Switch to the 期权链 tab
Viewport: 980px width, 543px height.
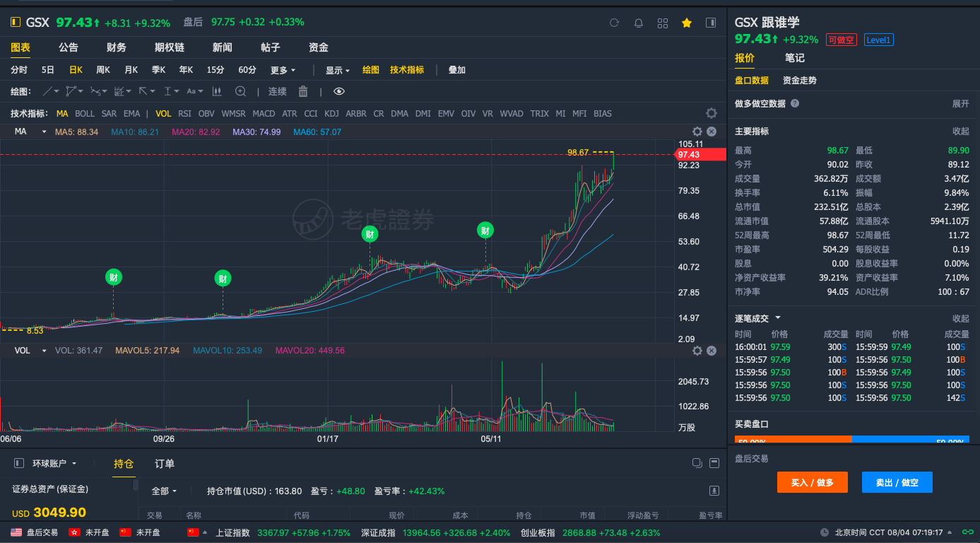(170, 47)
